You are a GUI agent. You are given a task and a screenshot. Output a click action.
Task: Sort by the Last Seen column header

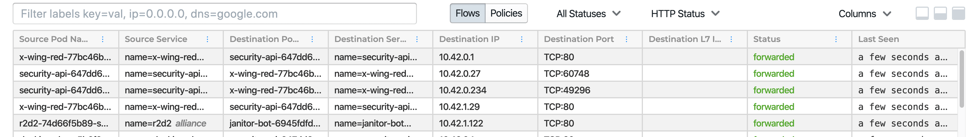click(x=879, y=39)
